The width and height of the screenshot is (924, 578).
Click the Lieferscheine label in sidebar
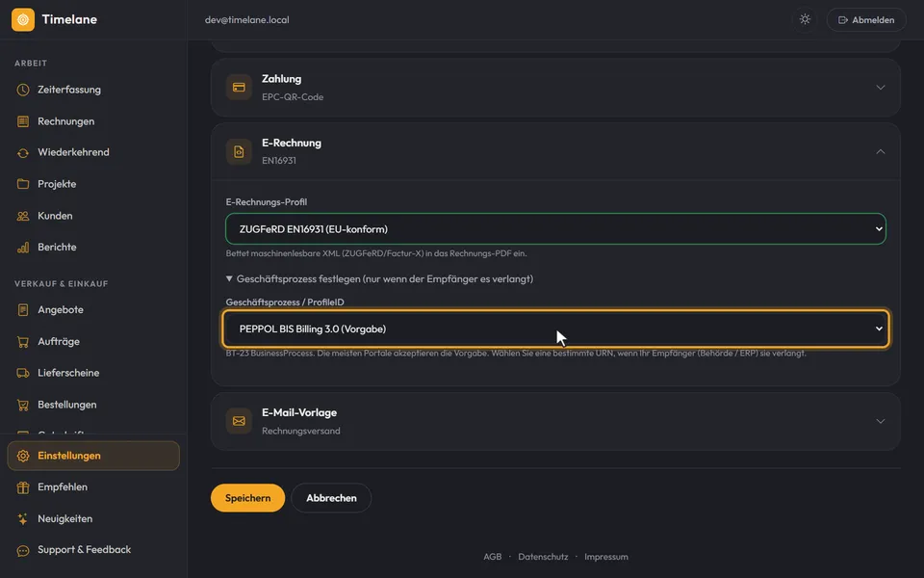(68, 373)
